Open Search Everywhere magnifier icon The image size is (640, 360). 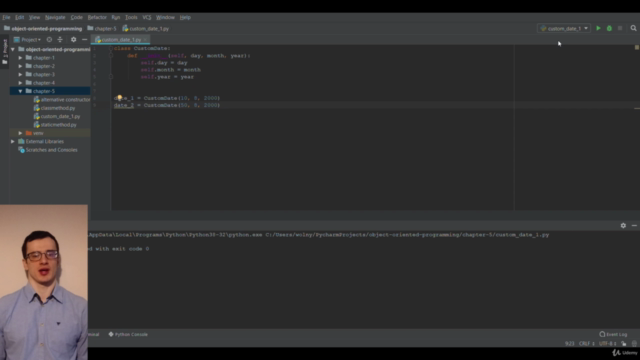(x=633, y=28)
